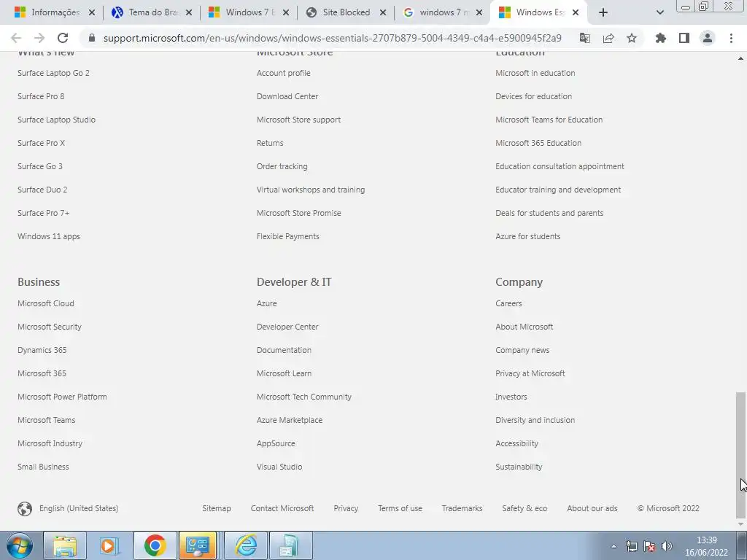Open Windows Explorer from the taskbar
Viewport: 747px width, 560px height.
[x=65, y=545]
